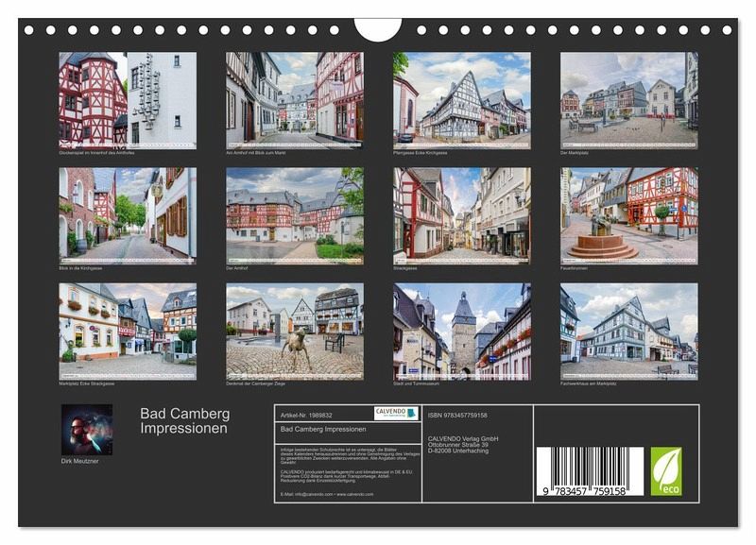View the Strackgasse photo
This screenshot has width=756, height=545.
click(461, 214)
